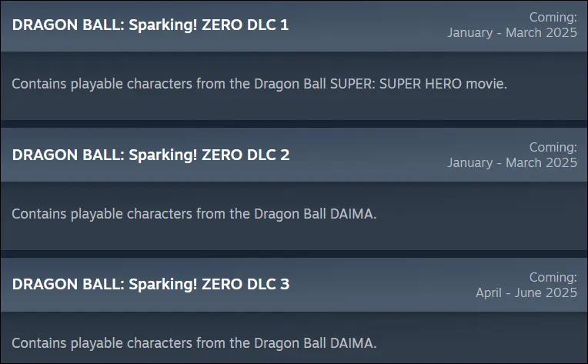The height and width of the screenshot is (364, 588).
Task: Select DLC 1's January - March 2025 date
Action: point(512,33)
